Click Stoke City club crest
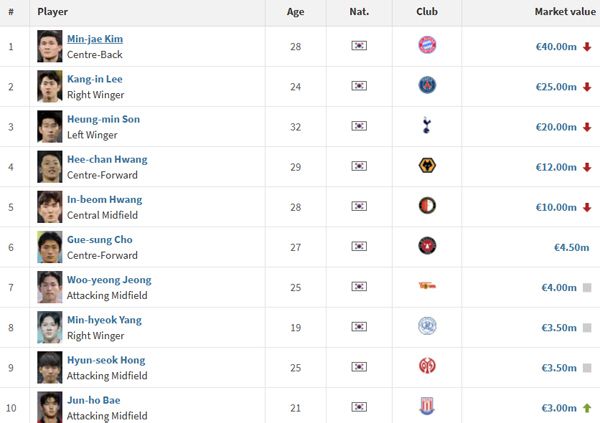 pos(427,407)
